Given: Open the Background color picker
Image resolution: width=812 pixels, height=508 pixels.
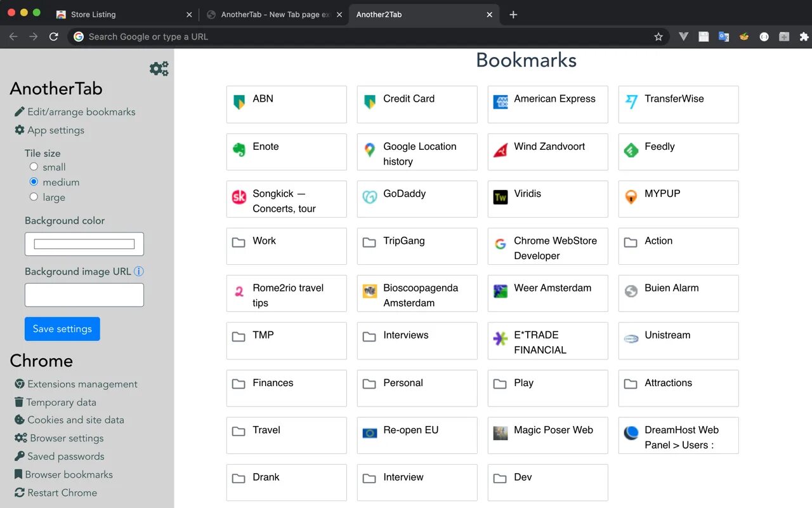Looking at the screenshot, I should pos(84,244).
